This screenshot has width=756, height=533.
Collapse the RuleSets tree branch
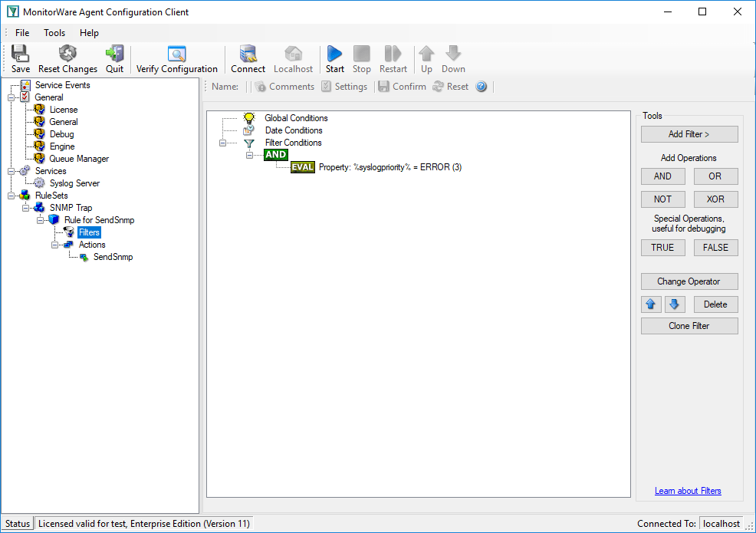(12, 195)
